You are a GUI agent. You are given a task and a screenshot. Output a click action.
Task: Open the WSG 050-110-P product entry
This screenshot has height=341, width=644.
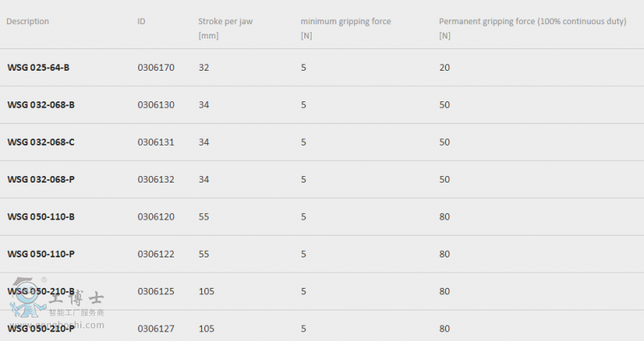[41, 254]
